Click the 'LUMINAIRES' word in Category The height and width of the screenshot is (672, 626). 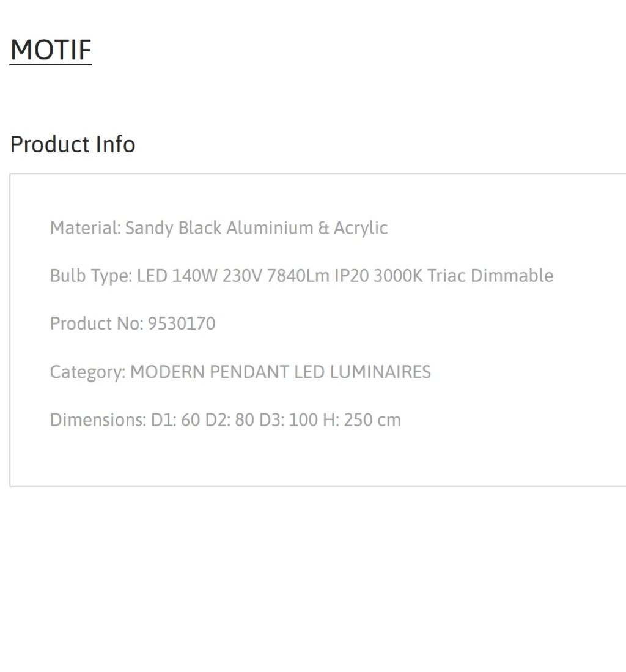pos(380,372)
